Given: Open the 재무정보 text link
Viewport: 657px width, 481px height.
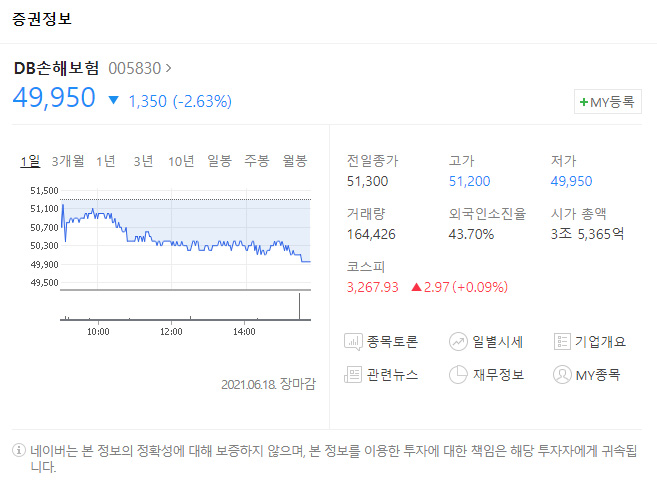Looking at the screenshot, I should [x=498, y=375].
